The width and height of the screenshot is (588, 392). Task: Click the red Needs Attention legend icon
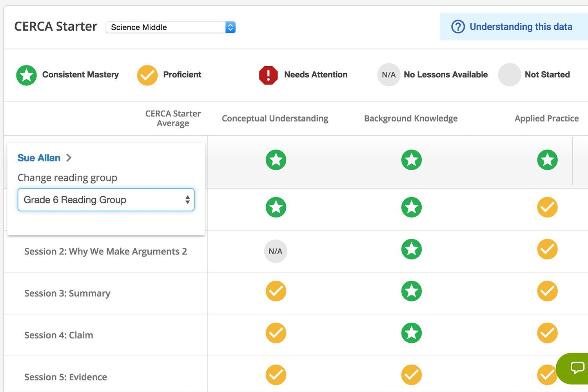pyautogui.click(x=269, y=75)
